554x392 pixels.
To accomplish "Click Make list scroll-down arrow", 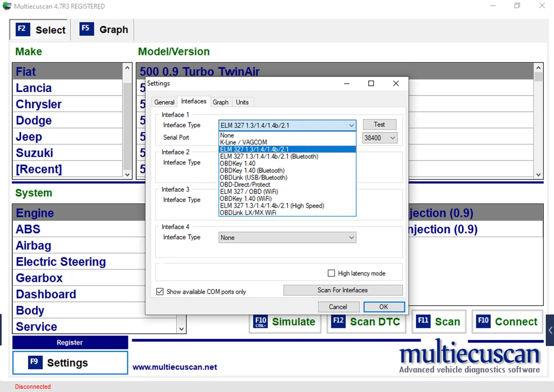I will tap(127, 174).
